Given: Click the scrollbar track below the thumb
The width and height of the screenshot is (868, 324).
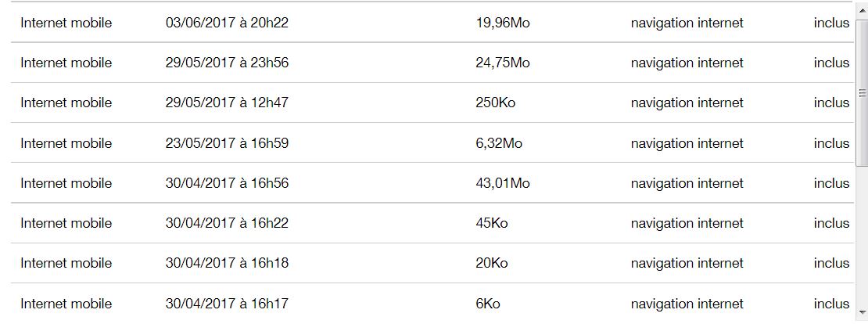Looking at the screenshot, I should [862, 235].
